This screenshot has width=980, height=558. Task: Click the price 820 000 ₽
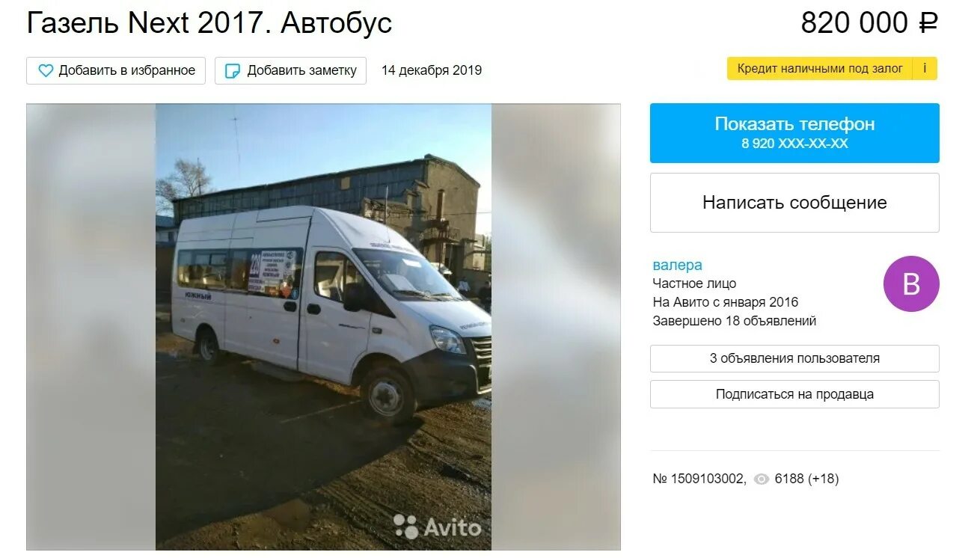pyautogui.click(x=869, y=22)
